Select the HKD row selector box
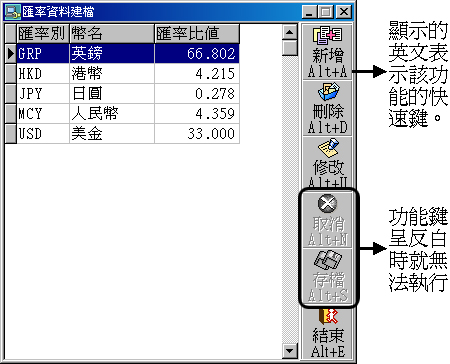Image resolution: width=450 pixels, height=364 pixels. pos(11,74)
